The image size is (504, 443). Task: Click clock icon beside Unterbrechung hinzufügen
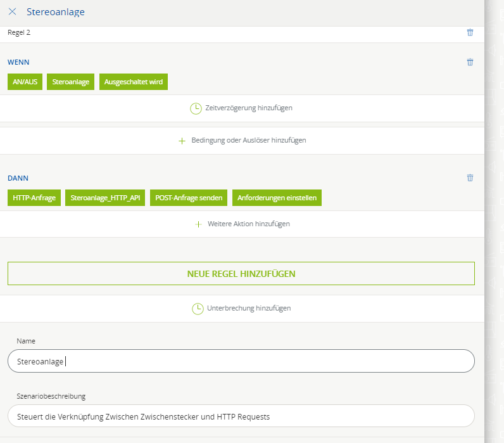[198, 309]
